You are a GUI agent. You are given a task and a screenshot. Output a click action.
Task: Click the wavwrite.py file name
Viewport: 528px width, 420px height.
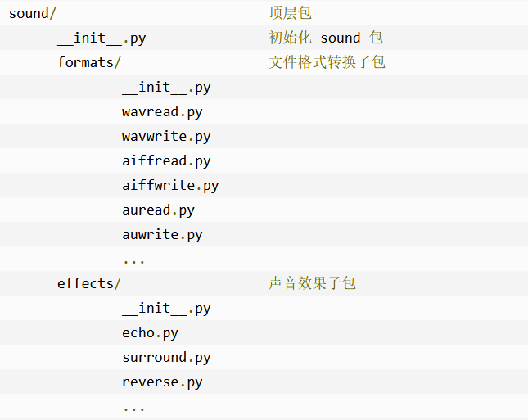click(x=166, y=136)
